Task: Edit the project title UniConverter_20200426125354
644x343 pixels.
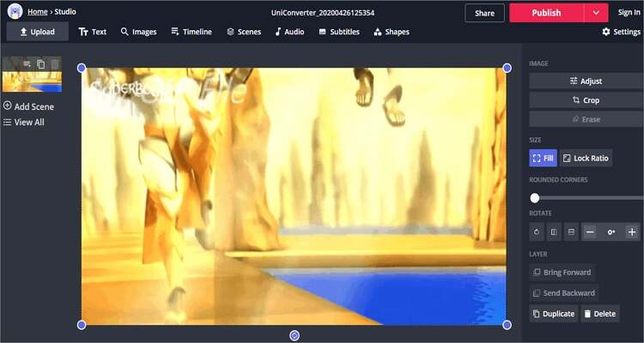Action: [x=322, y=13]
